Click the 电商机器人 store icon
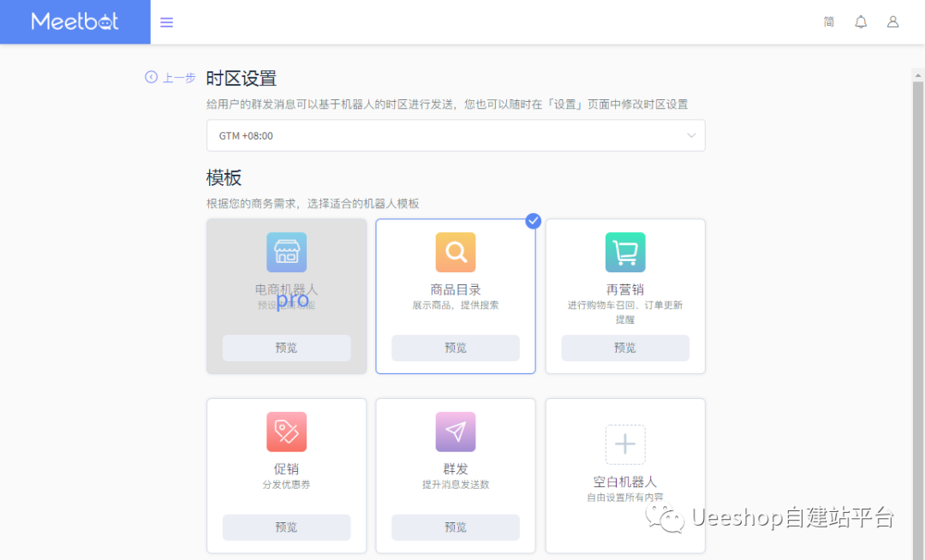Screen dimensions: 925x560 coord(286,253)
